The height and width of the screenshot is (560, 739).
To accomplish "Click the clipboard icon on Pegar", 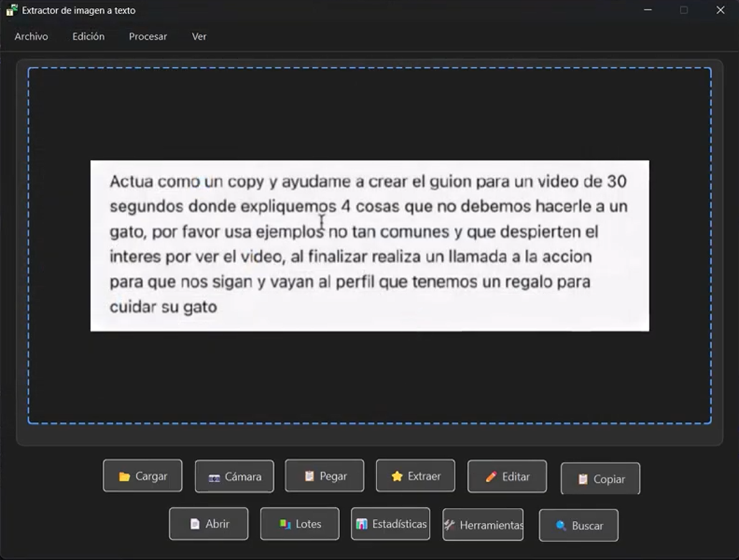I will point(309,475).
